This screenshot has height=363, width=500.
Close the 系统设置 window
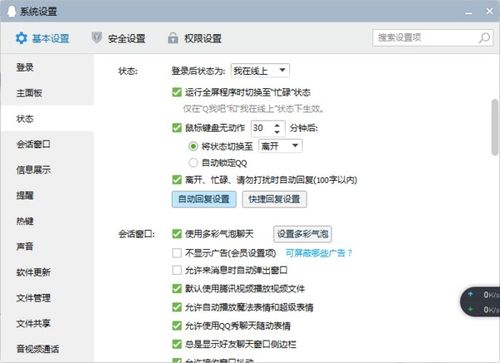[x=489, y=11]
